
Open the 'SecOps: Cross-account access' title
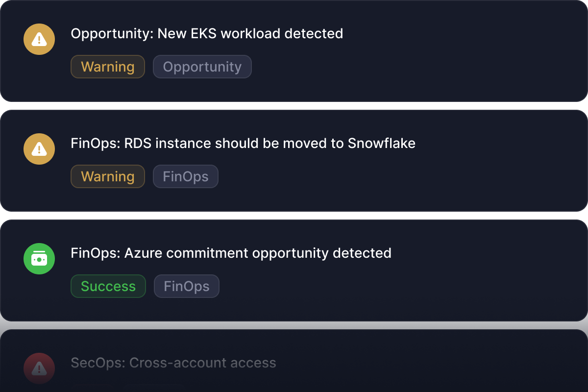pos(173,363)
